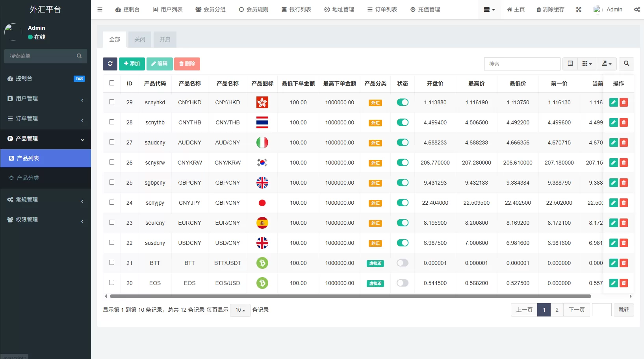The image size is (644, 359).
Task: Check the select-all checkbox in the table header
Action: 112,83
